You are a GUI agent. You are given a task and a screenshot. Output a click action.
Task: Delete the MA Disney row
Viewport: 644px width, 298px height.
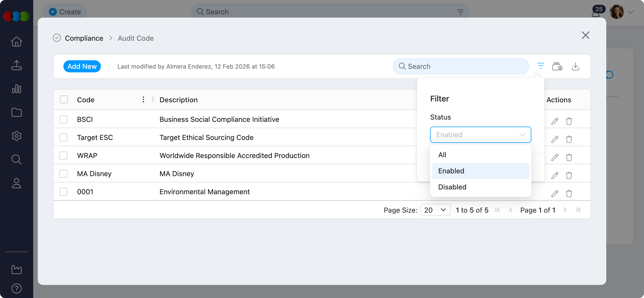[569, 175]
